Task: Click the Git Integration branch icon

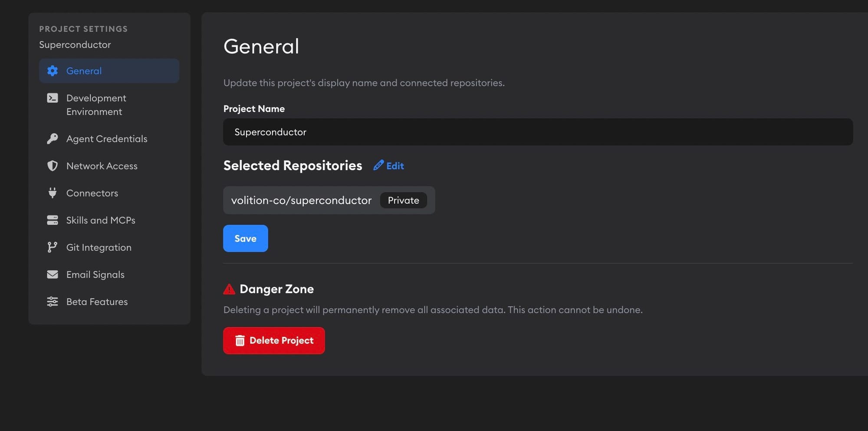Action: click(x=53, y=247)
